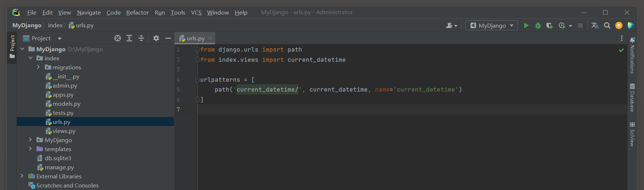Fold imports using line 1 gutter marker
Screen dimensions: 644x190
tap(197, 50)
